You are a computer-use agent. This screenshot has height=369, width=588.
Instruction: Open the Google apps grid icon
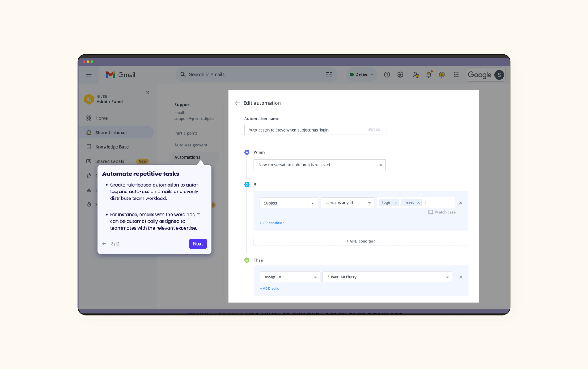[456, 74]
